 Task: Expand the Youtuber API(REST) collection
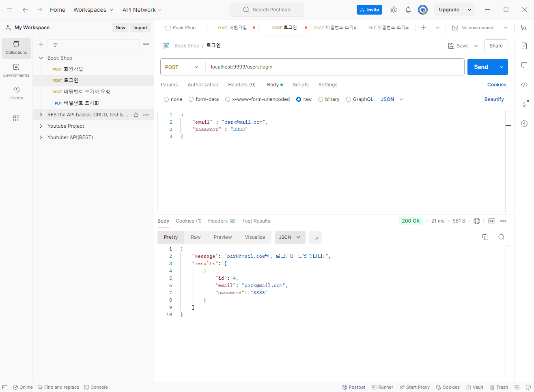coord(41,137)
